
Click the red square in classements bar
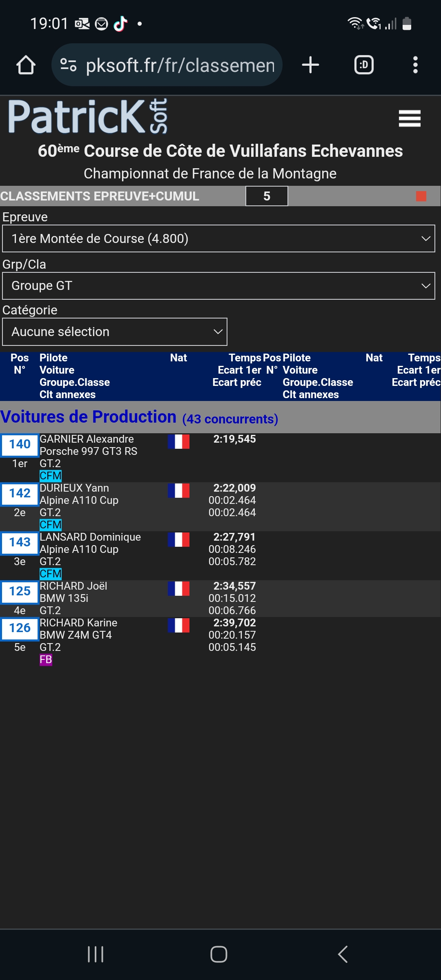[421, 196]
